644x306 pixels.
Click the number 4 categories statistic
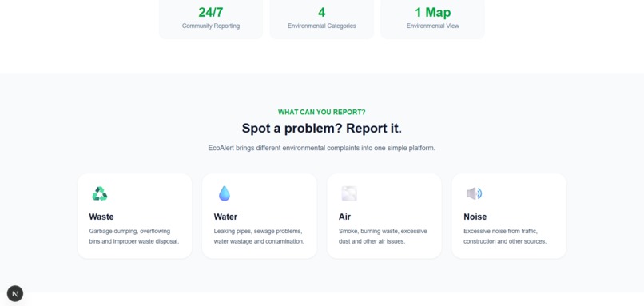pos(321,12)
